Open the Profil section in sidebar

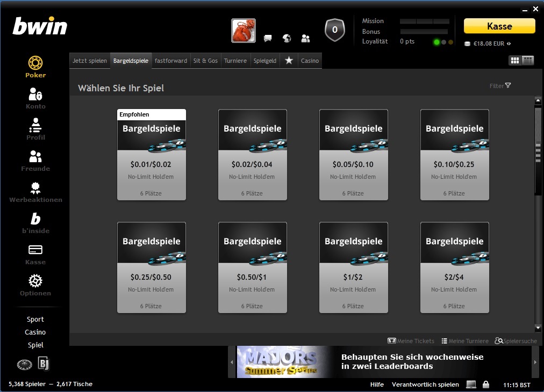[35, 129]
